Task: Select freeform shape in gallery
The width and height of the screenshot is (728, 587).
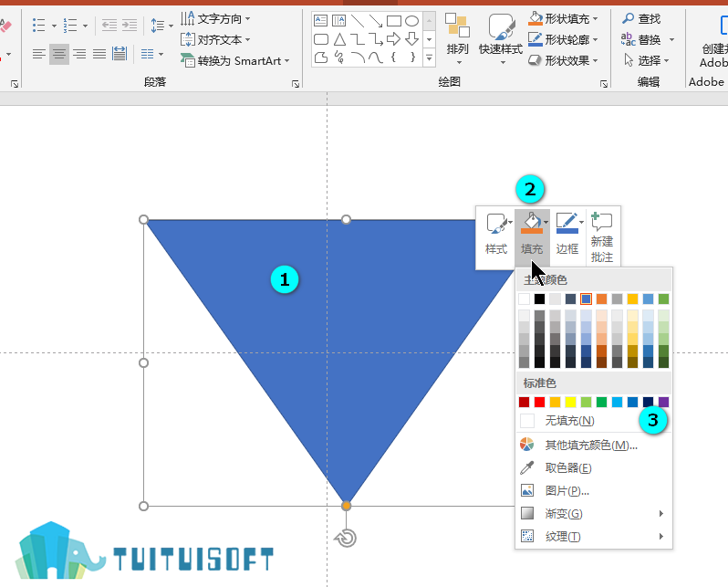Action: click(321, 58)
